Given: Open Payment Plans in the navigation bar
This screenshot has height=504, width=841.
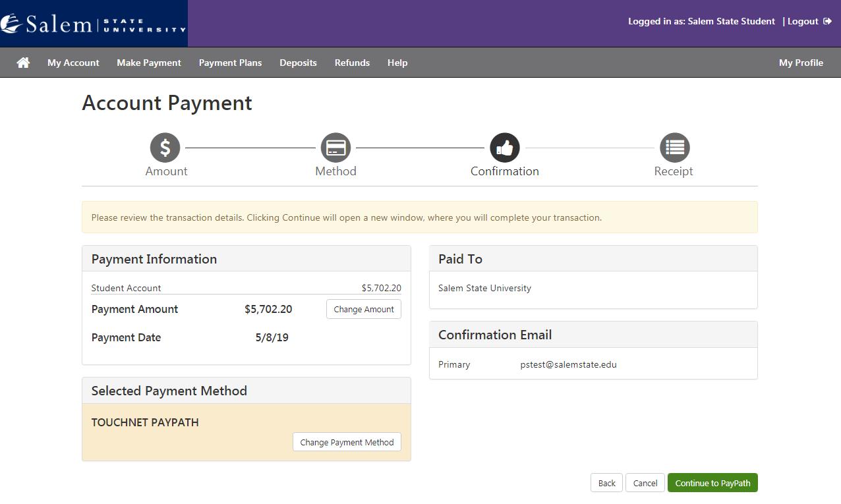Looking at the screenshot, I should 230,63.
